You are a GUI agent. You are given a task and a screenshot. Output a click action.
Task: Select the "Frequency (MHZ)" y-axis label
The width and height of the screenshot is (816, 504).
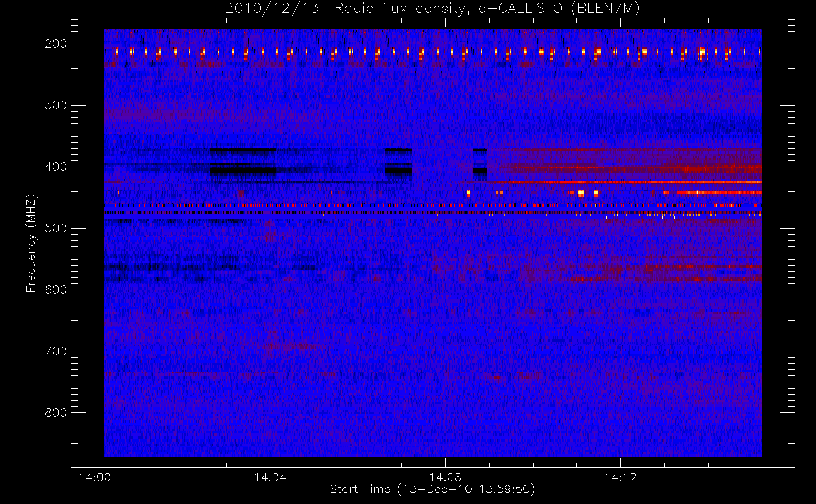point(31,243)
